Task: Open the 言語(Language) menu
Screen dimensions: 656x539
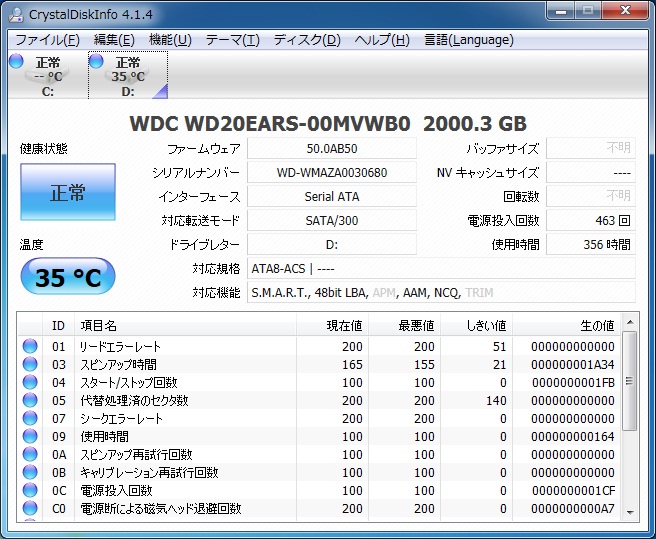Action: 469,40
